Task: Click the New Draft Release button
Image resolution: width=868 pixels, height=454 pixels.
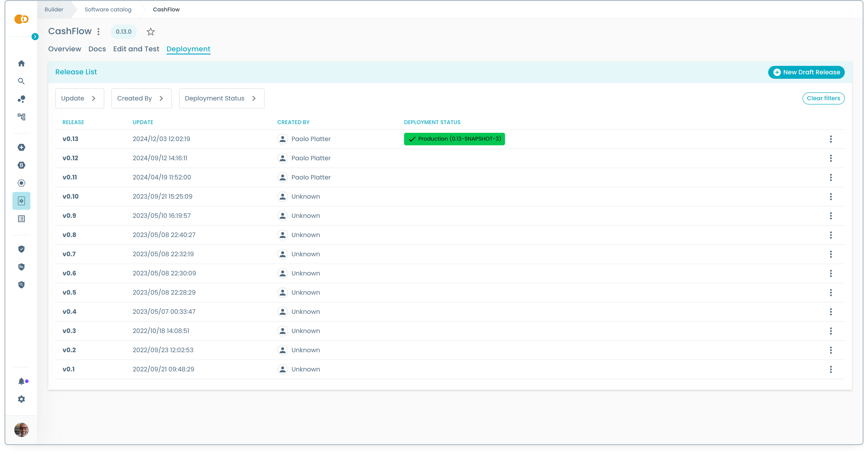Action: click(x=806, y=72)
